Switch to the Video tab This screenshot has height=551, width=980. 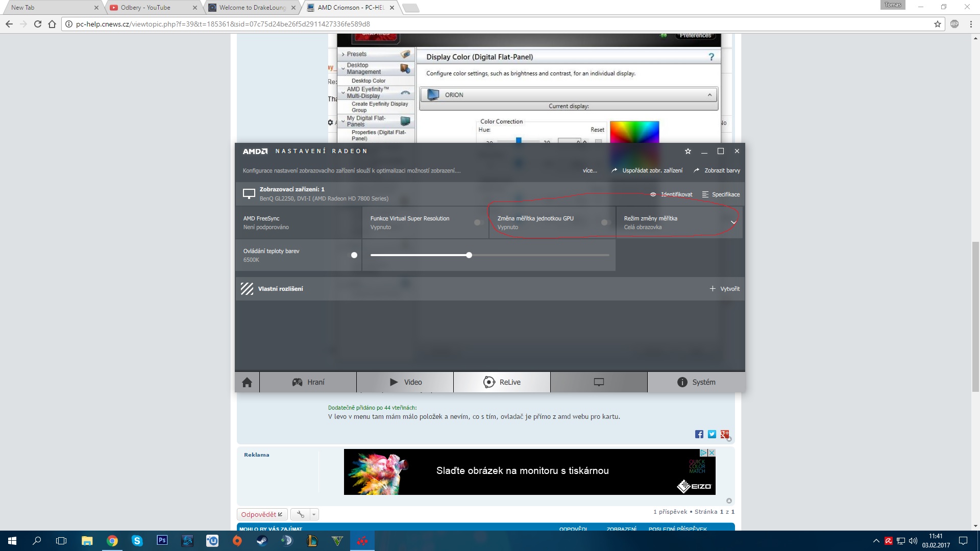405,382
